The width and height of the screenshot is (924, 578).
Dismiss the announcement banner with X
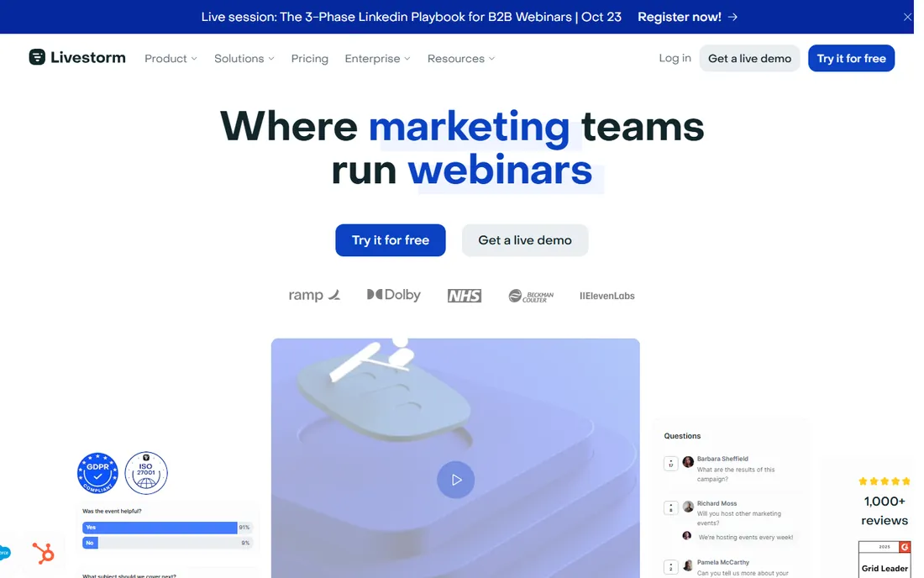907,17
